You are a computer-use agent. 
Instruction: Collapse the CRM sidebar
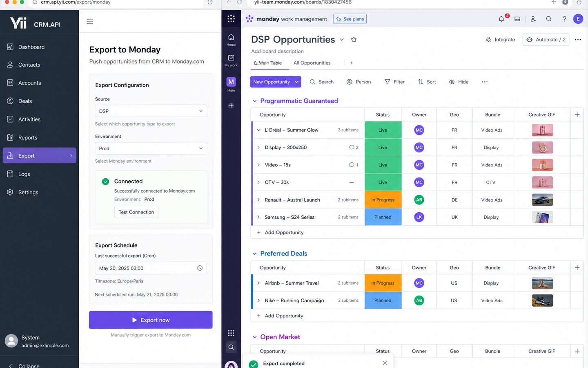[x=24, y=366]
